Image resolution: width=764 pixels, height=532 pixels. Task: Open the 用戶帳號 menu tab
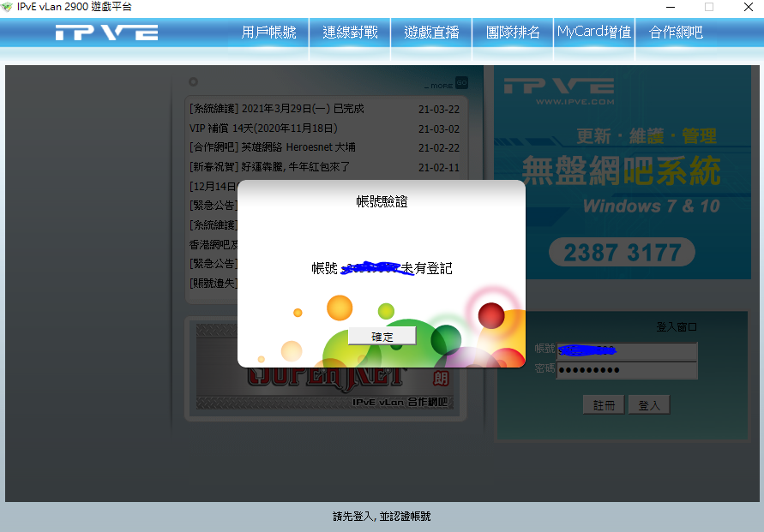tap(268, 33)
